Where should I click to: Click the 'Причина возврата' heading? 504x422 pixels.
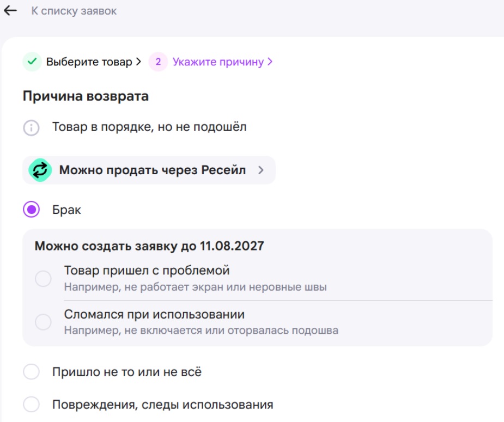point(86,96)
